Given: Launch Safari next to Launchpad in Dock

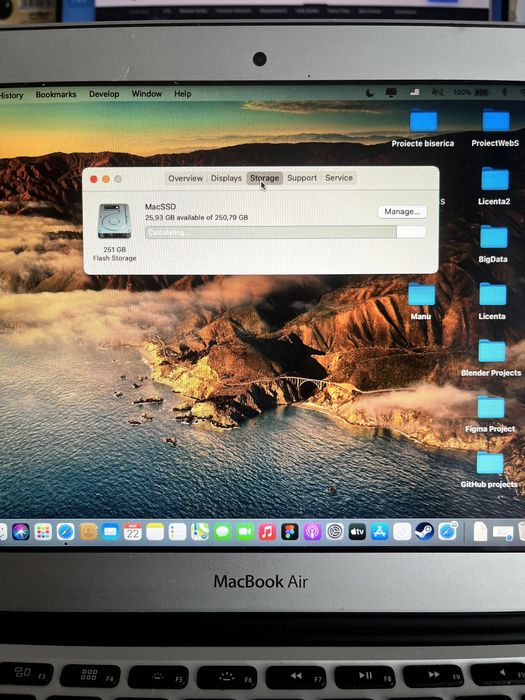Looking at the screenshot, I should tap(66, 532).
